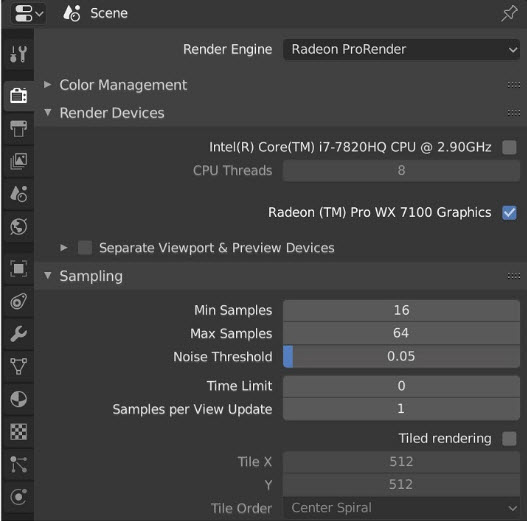Enable the Tiled rendering checkbox
527x521 pixels.
pos(509,438)
